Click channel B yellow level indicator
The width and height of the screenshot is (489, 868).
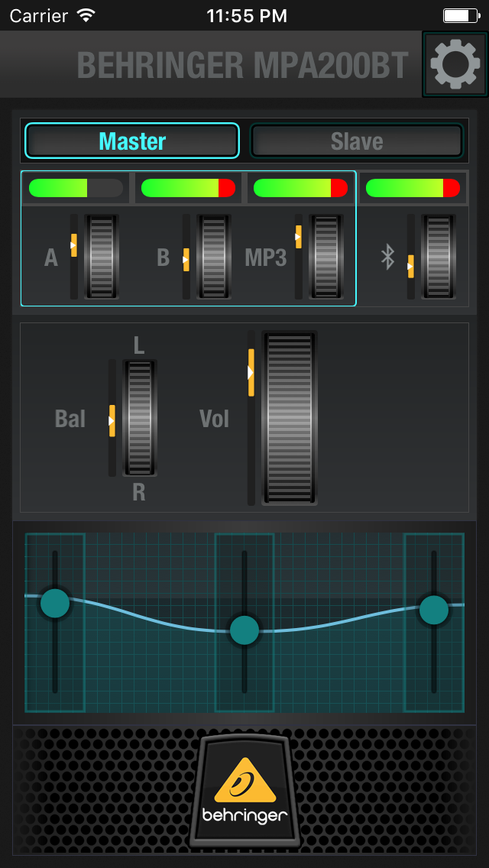pos(186,260)
